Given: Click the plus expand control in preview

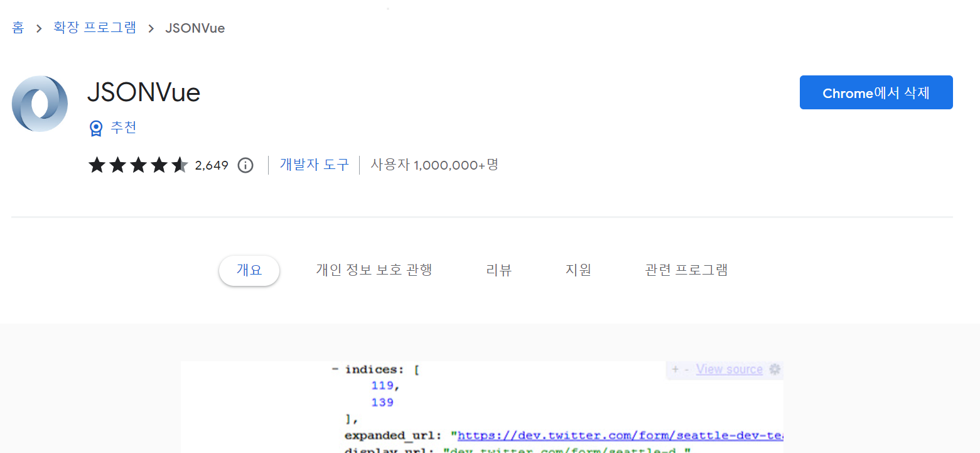Looking at the screenshot, I should [675, 369].
